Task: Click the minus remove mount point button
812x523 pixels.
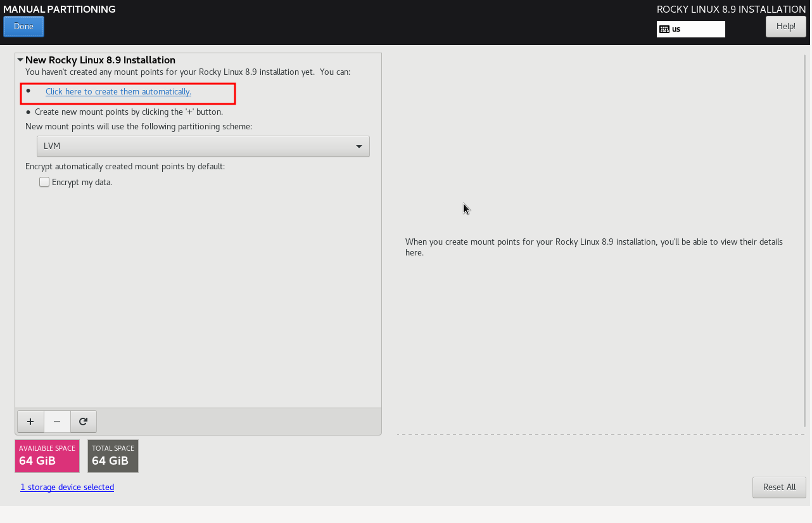Action: pyautogui.click(x=57, y=422)
